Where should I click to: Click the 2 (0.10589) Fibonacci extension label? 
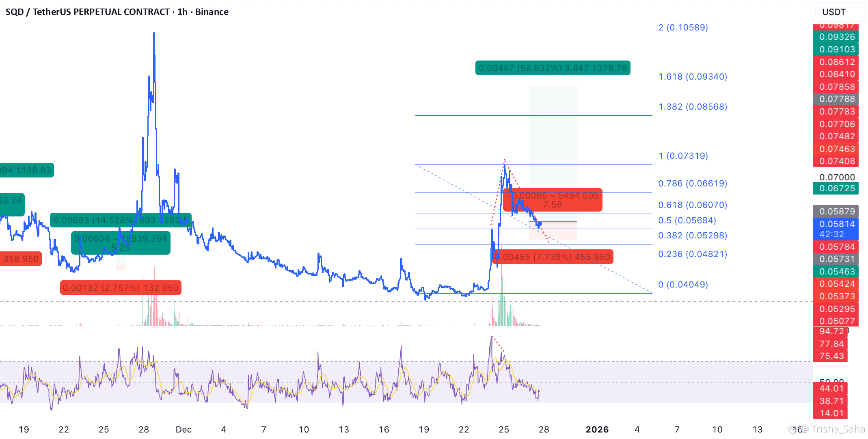click(683, 28)
